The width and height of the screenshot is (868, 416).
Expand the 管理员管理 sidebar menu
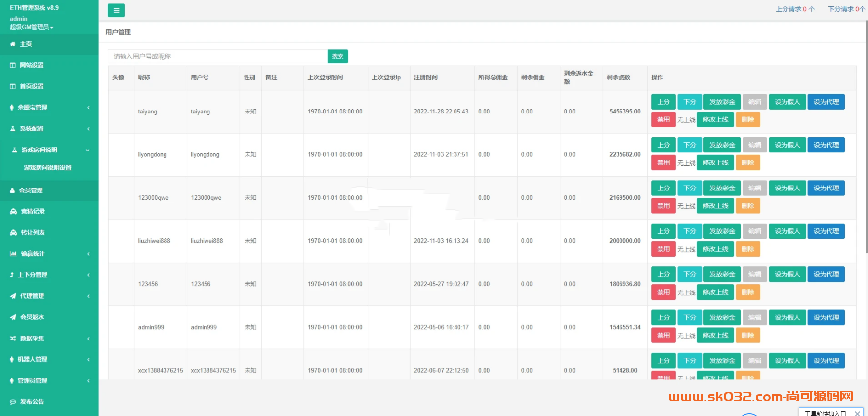49,381
